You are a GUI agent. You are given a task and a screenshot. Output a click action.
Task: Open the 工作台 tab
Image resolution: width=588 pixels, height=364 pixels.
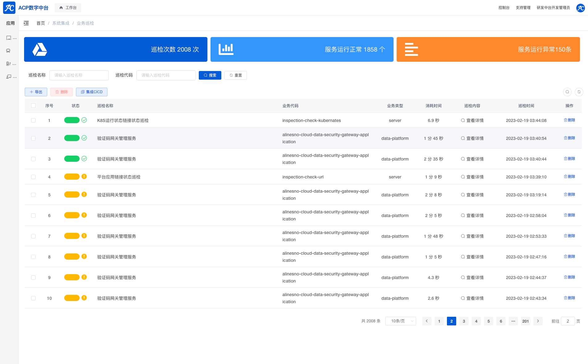68,8
